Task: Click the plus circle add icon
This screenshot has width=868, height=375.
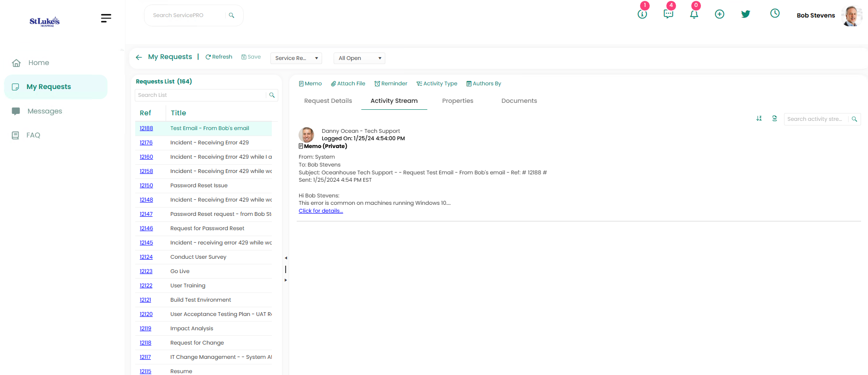Action: [x=719, y=14]
